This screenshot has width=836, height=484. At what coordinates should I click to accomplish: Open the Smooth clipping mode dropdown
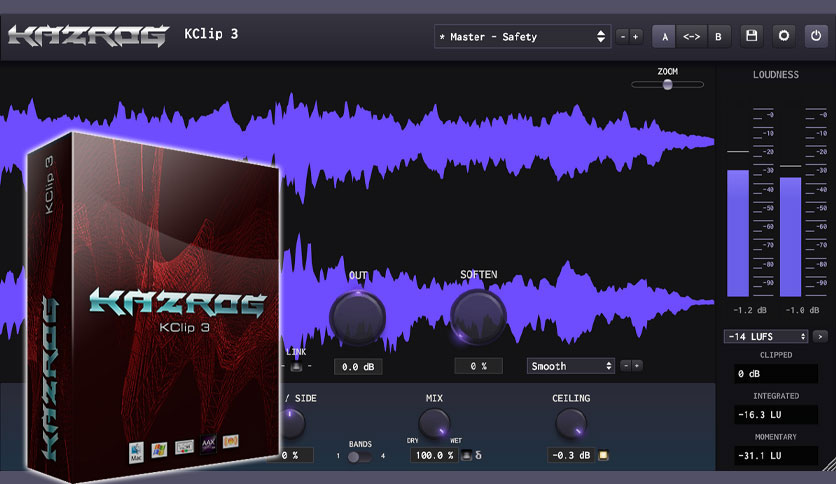[x=570, y=366]
